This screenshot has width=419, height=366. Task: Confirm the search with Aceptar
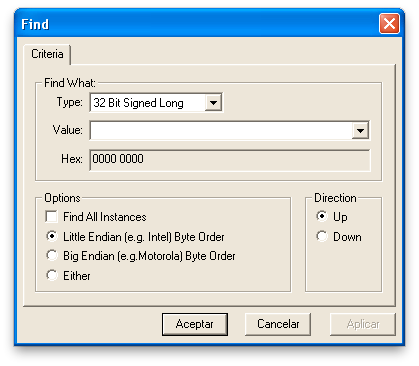point(195,324)
